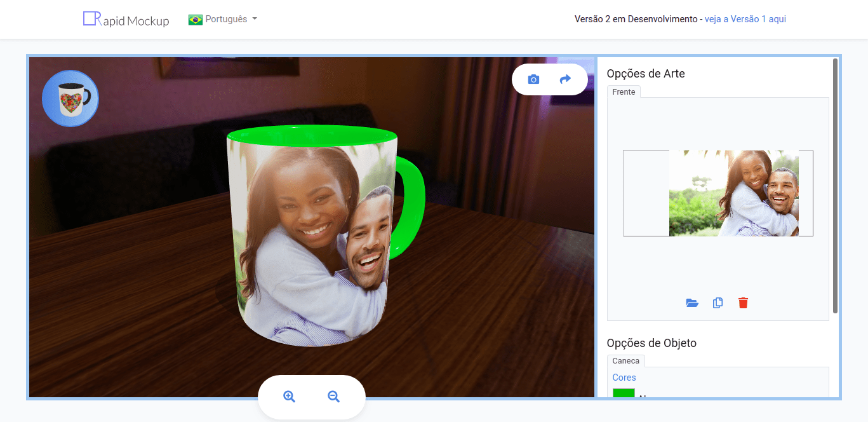This screenshot has width=868, height=422.
Task: Click the Rapid Mockup logo
Action: point(125,20)
